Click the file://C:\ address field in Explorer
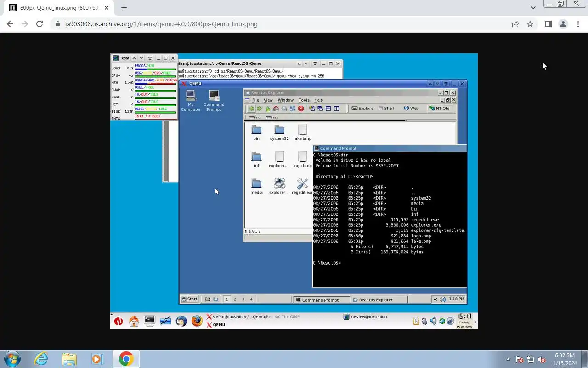Screen dimensions: 588x368 pyautogui.click(x=277, y=231)
